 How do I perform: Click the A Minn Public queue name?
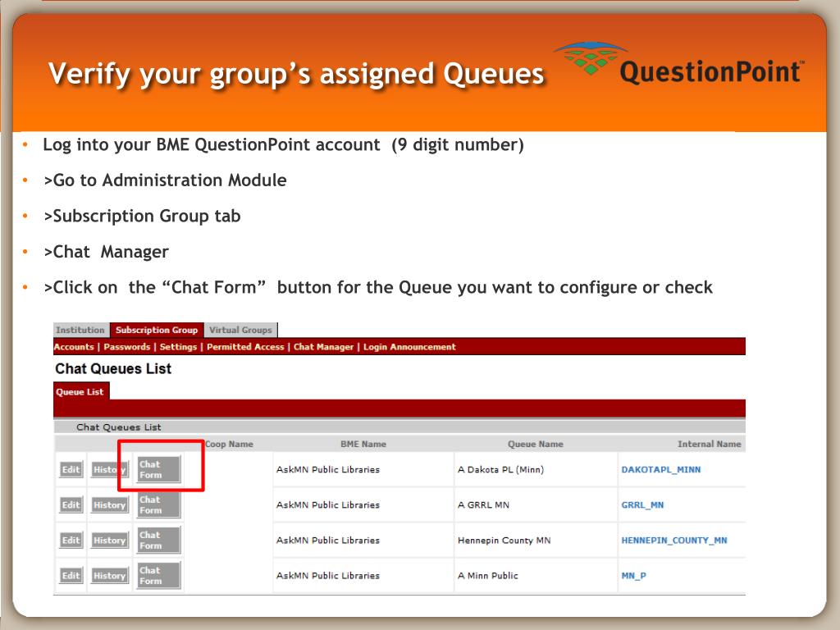(487, 576)
